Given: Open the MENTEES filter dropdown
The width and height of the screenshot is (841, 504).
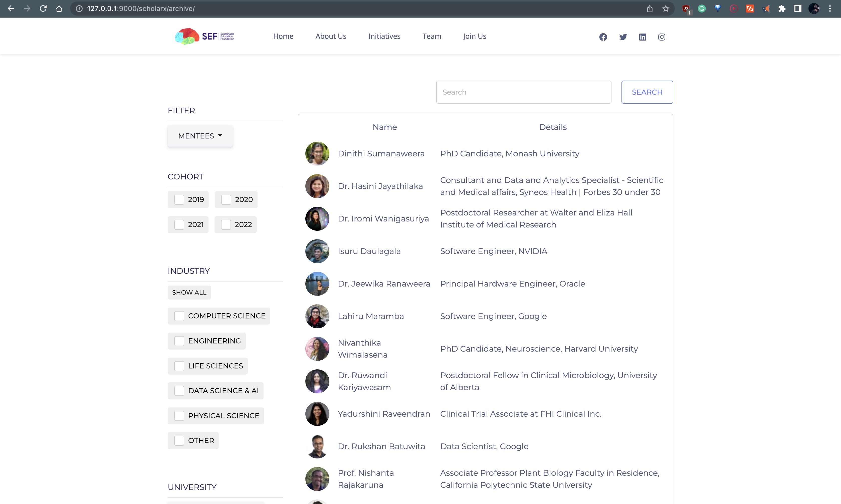Looking at the screenshot, I should click(x=200, y=136).
